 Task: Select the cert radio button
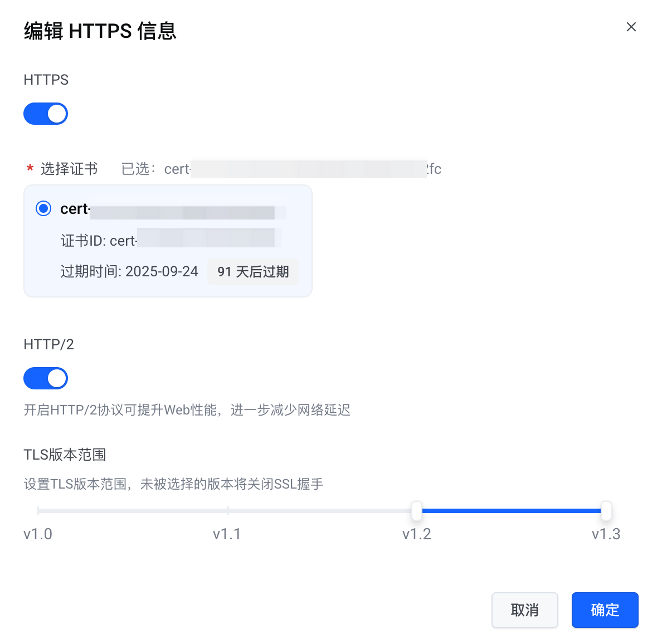coord(43,209)
